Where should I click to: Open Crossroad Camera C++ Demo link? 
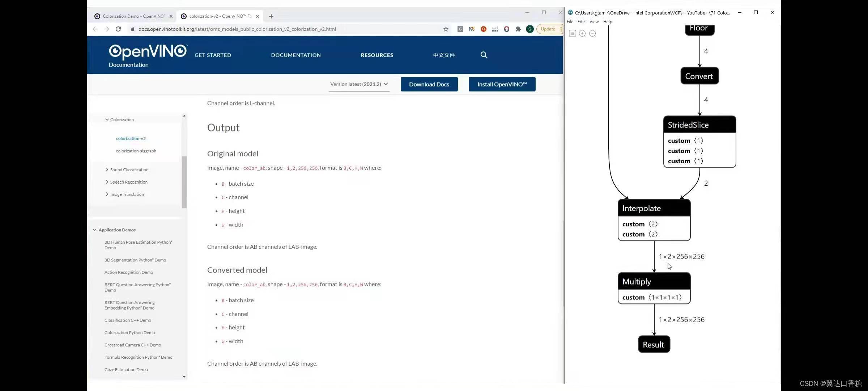click(x=133, y=345)
